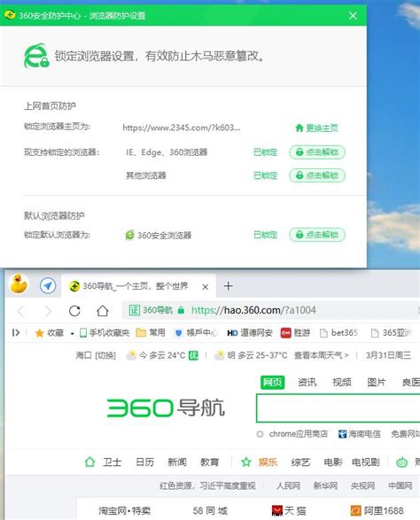Click the locked homepage URL text

(x=181, y=128)
